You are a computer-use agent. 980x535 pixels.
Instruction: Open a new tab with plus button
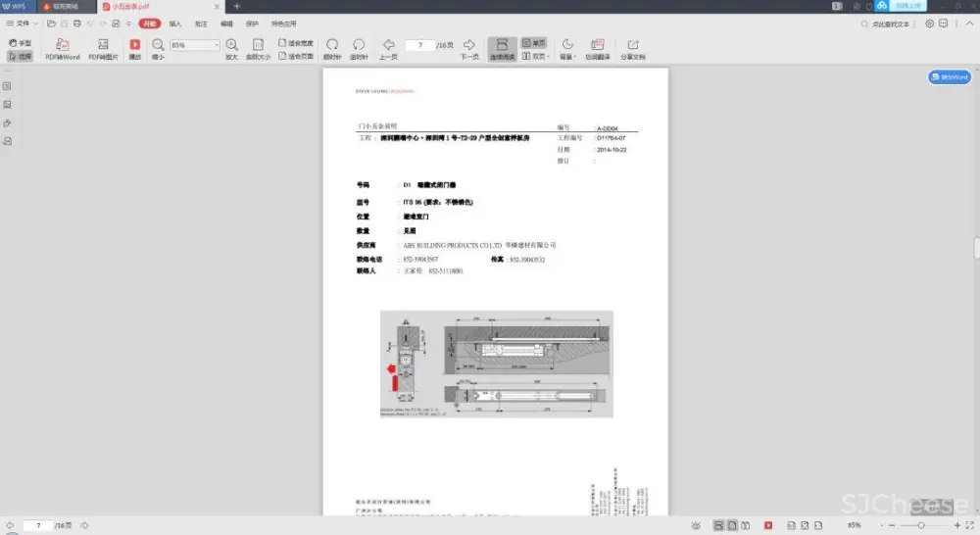[237, 6]
